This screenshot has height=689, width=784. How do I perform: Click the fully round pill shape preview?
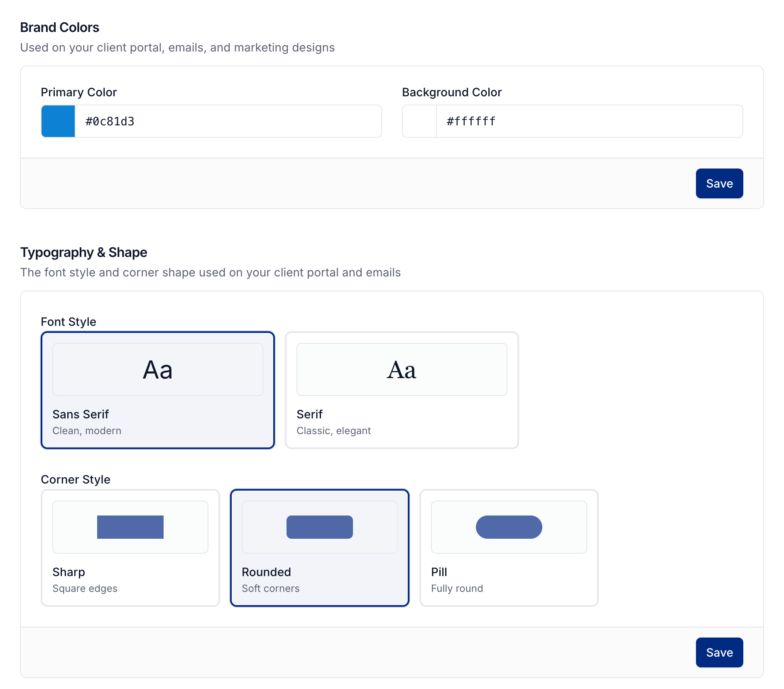(509, 527)
